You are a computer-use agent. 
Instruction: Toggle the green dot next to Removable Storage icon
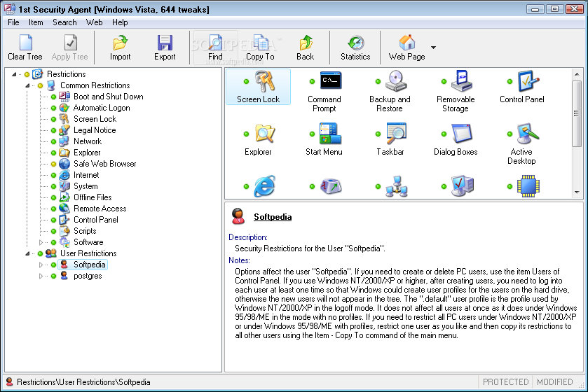(444, 82)
